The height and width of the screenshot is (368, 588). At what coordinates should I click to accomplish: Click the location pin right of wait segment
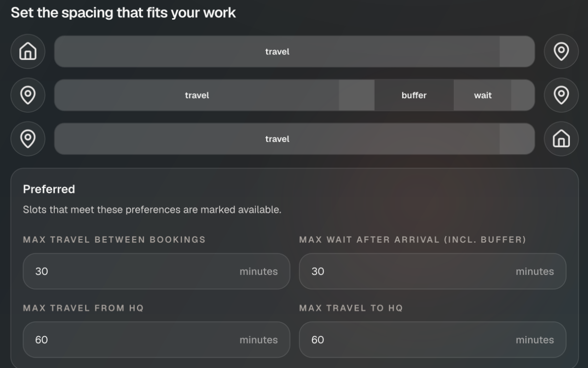[x=561, y=95]
